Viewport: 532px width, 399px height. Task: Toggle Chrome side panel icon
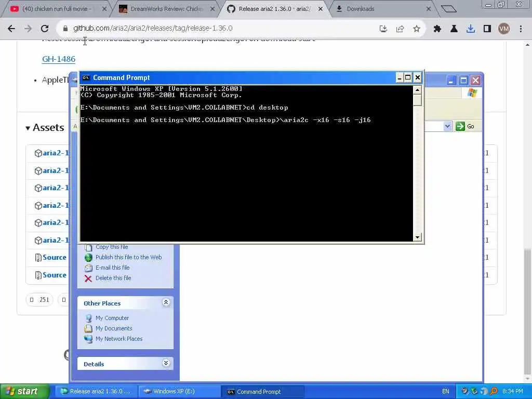(x=487, y=29)
